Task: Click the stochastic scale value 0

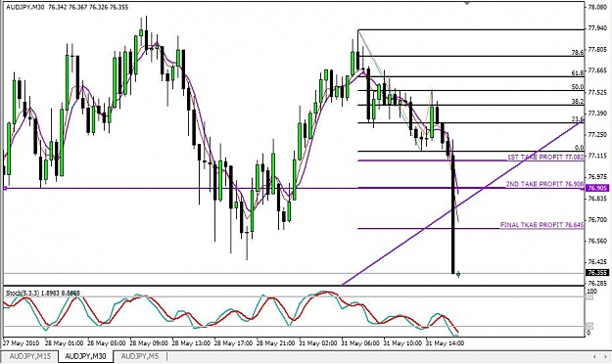Action: click(x=588, y=333)
